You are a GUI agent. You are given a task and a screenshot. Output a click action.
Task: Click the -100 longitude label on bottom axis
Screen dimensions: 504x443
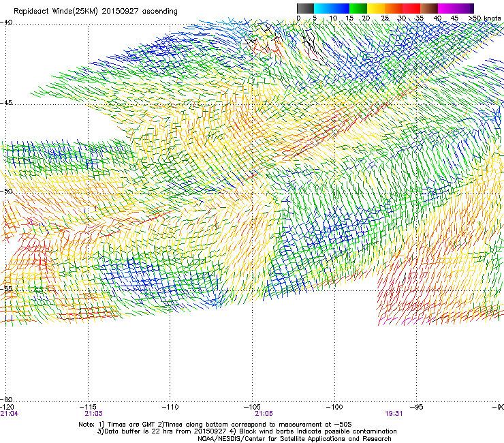pos(334,407)
